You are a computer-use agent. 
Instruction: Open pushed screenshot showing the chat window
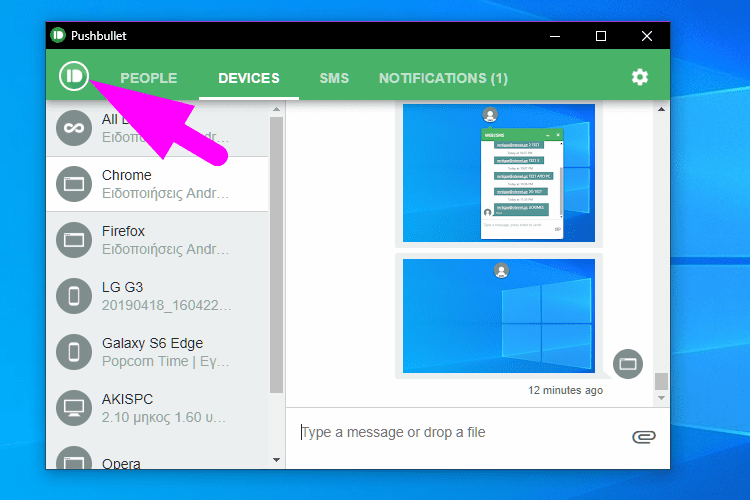coord(499,173)
